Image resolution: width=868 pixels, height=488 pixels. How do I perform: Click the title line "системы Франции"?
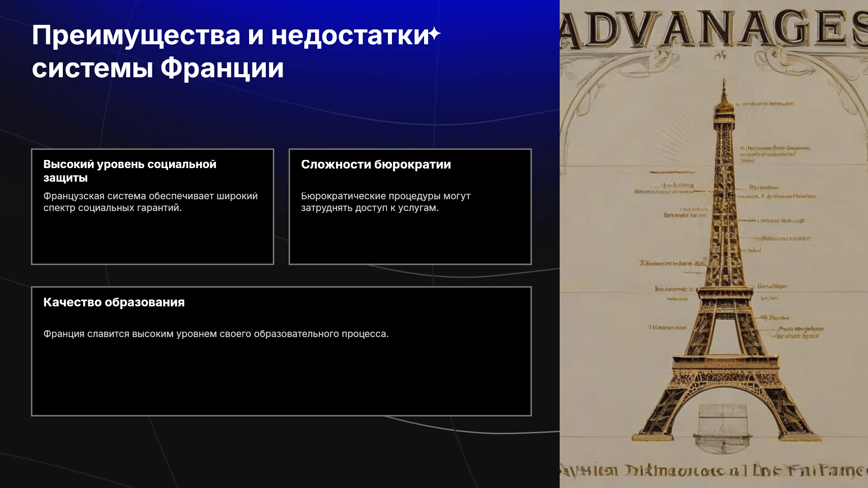[158, 68]
